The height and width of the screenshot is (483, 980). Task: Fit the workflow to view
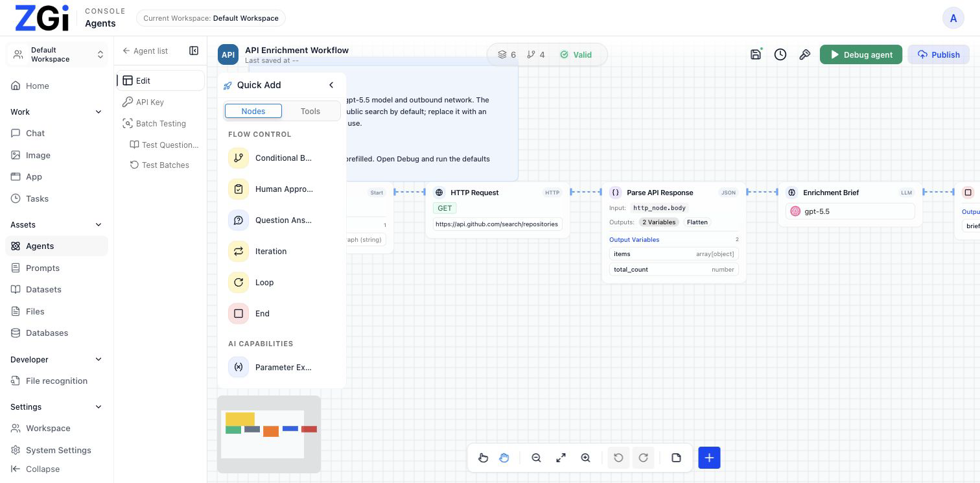click(561, 458)
